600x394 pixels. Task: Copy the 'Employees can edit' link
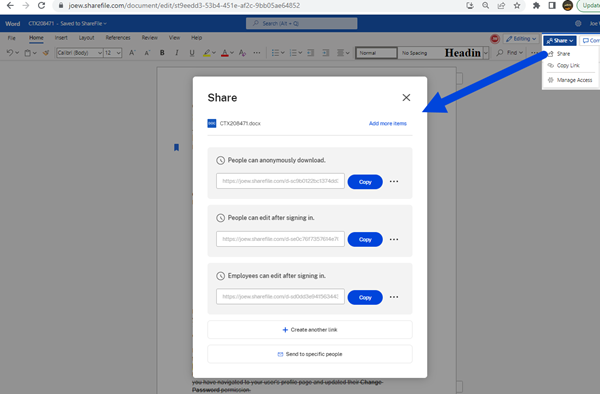click(x=365, y=297)
